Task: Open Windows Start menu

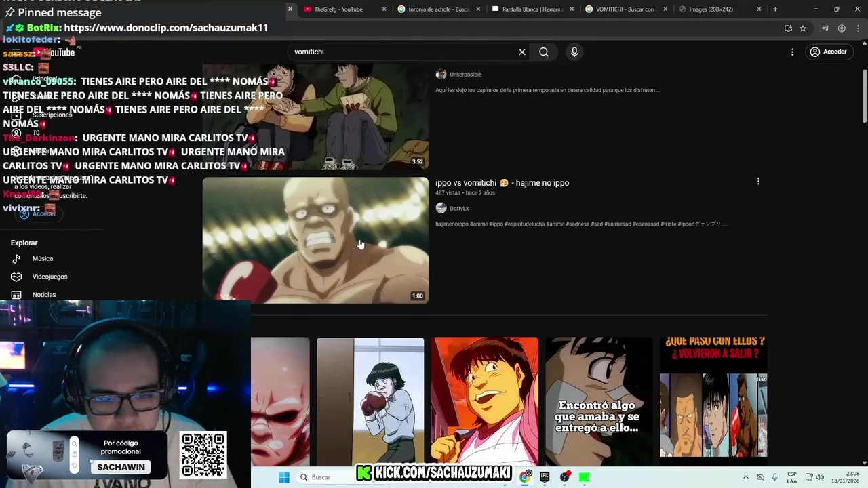Action: (x=284, y=477)
